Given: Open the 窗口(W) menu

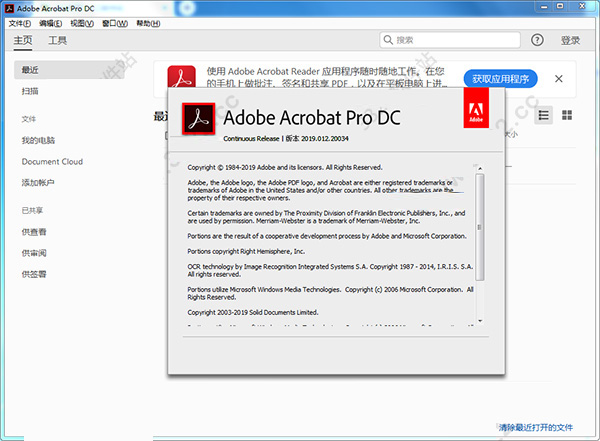Looking at the screenshot, I should tap(115, 24).
